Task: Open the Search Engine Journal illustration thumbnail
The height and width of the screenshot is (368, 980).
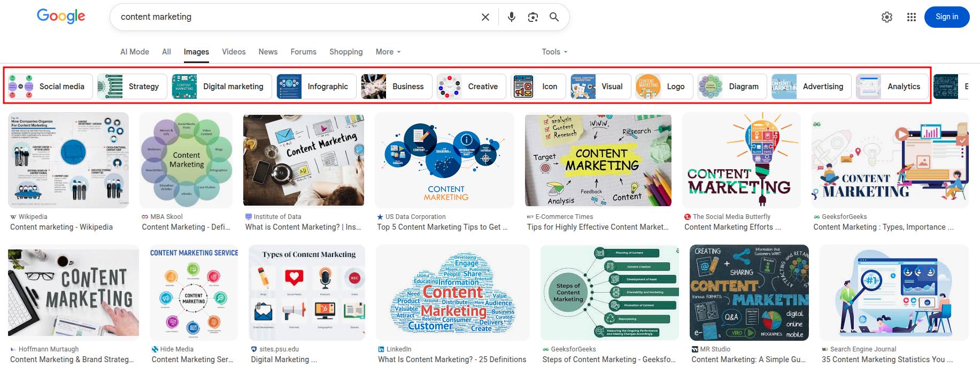Action: [x=894, y=292]
